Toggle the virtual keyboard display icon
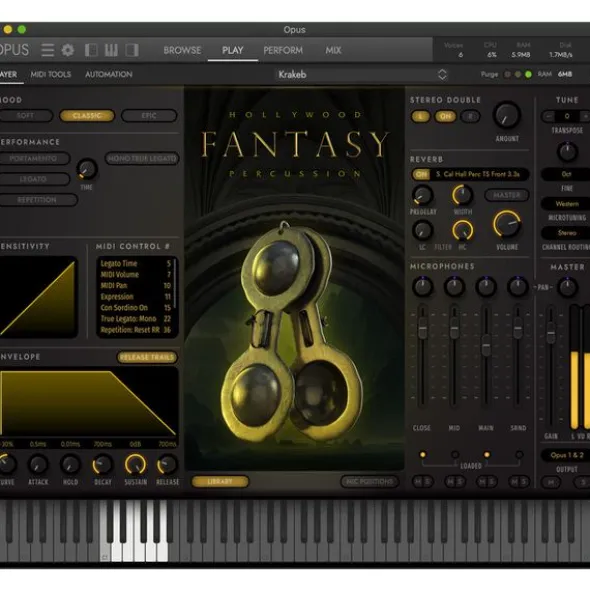 tap(111, 50)
